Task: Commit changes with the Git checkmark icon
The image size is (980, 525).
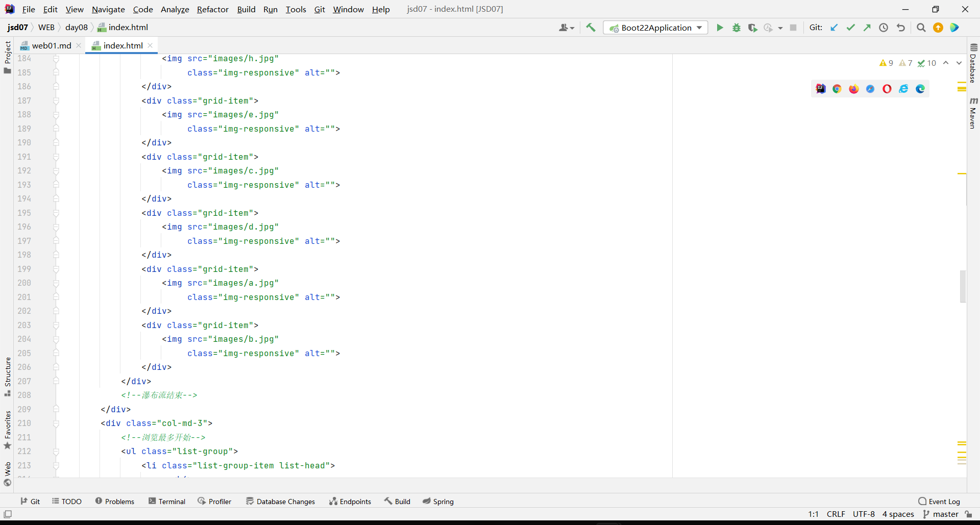Action: (x=850, y=28)
